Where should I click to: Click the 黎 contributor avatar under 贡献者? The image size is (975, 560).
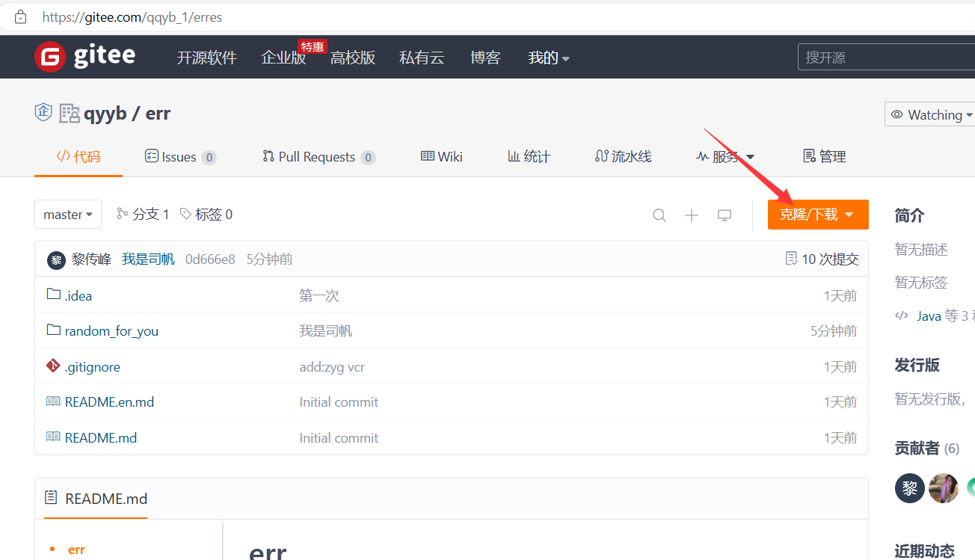tap(910, 488)
